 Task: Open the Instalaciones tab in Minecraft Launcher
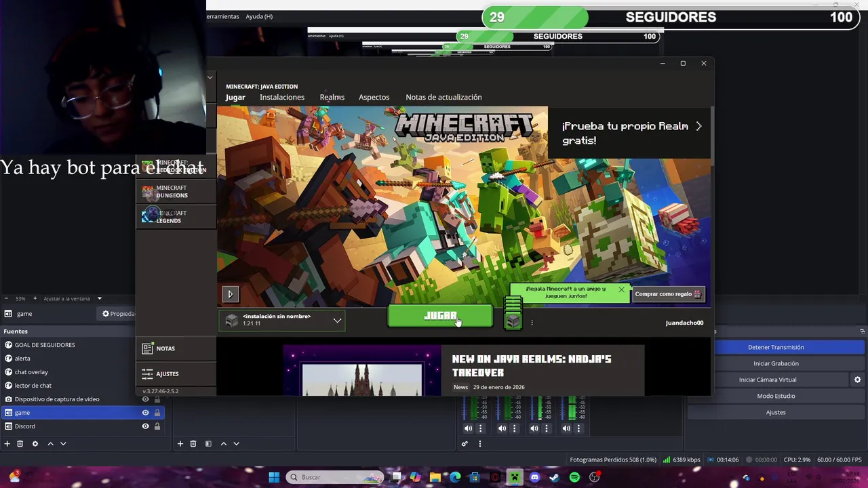click(x=282, y=97)
